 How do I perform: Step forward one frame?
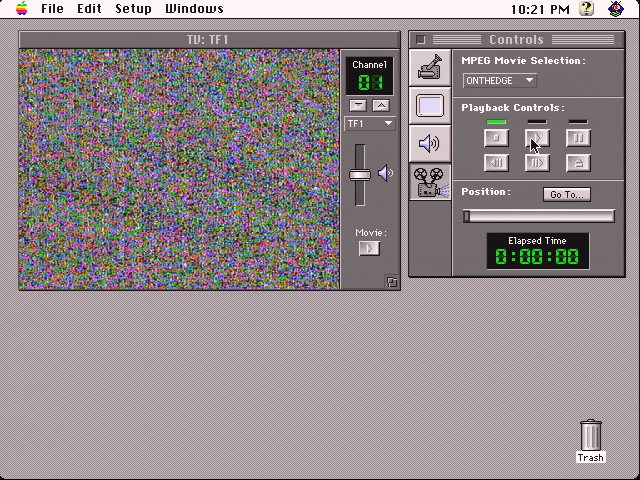[537, 163]
